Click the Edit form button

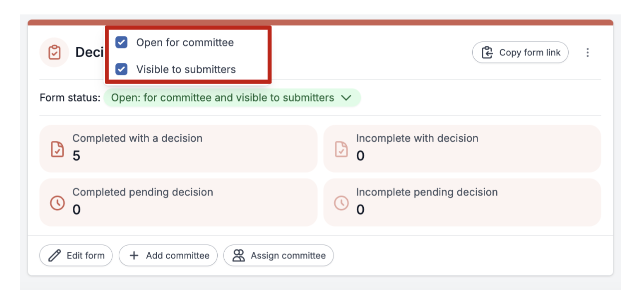click(76, 255)
